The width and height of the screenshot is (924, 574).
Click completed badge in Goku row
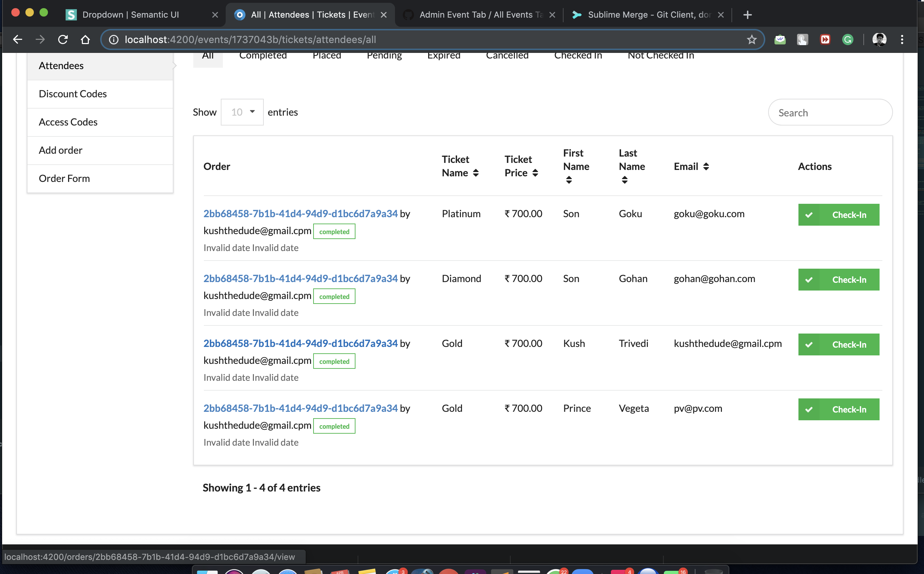(x=334, y=232)
